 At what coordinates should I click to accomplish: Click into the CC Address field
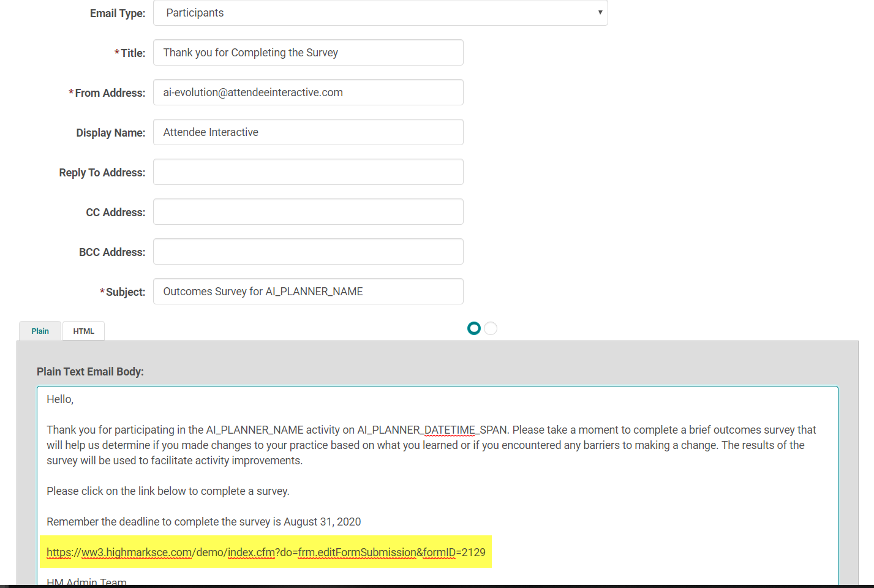[x=308, y=212]
